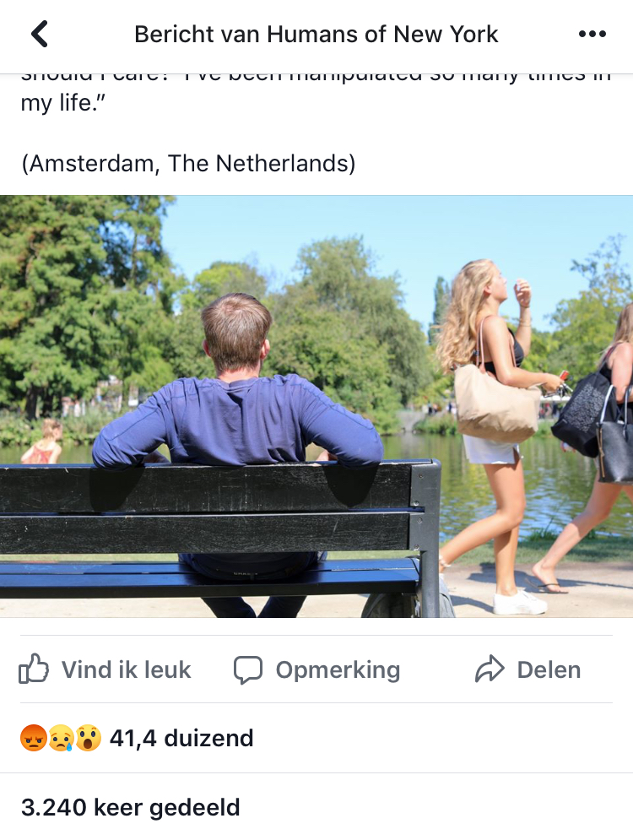The image size is (633, 840).
Task: Tap the 'my life.' post text line
Action: [63, 103]
